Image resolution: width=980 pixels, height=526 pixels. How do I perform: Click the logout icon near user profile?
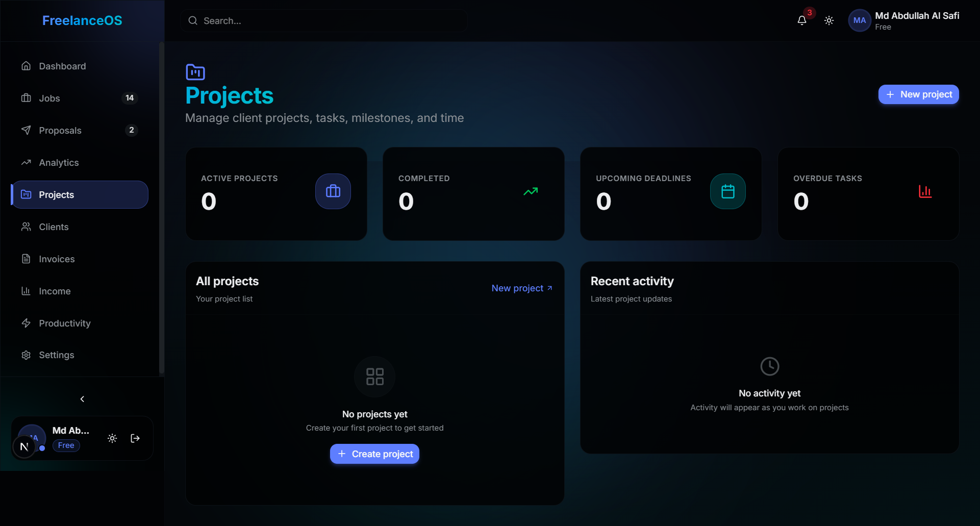135,438
